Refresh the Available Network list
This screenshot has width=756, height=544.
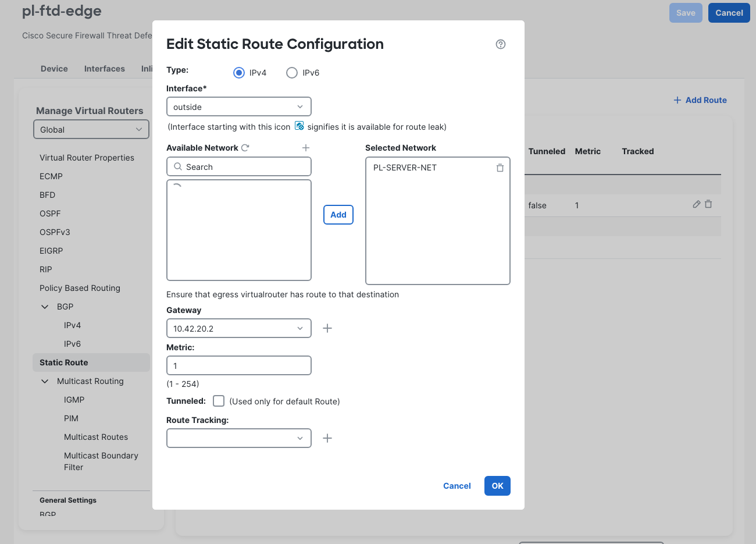(245, 148)
